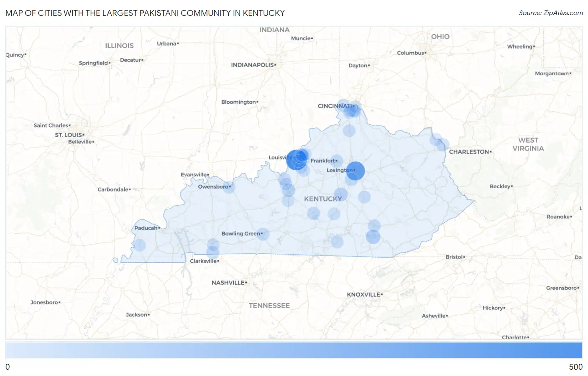The height and width of the screenshot is (376, 588).
Task: Click the ILLINOIS state label
Action: point(119,46)
